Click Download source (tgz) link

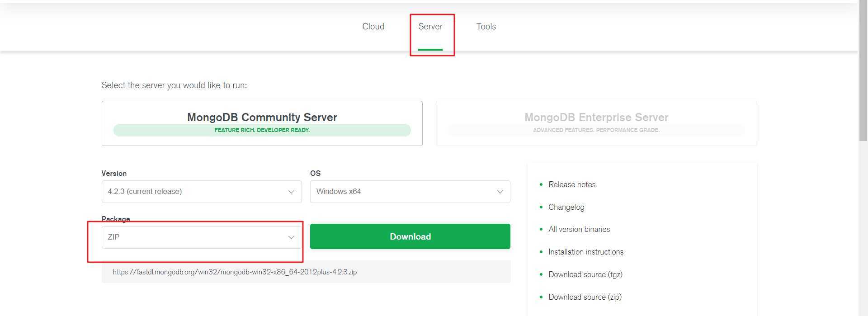tap(585, 274)
